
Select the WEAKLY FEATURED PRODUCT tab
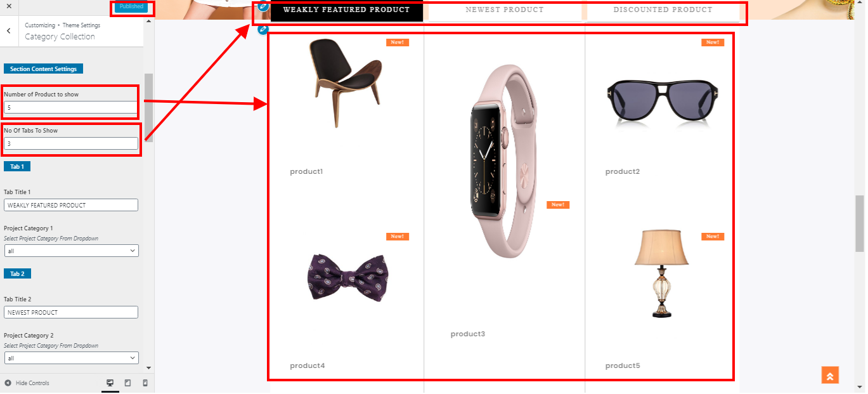tap(346, 10)
